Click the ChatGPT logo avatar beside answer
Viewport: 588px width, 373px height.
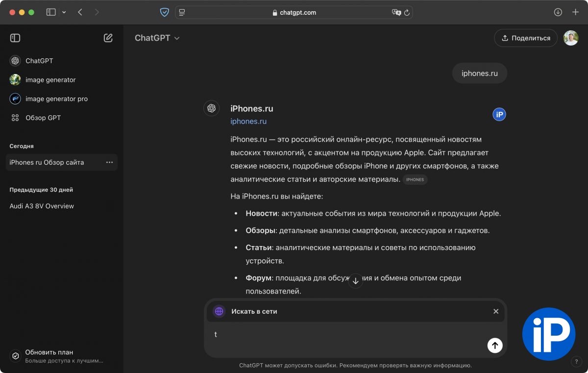pos(212,108)
